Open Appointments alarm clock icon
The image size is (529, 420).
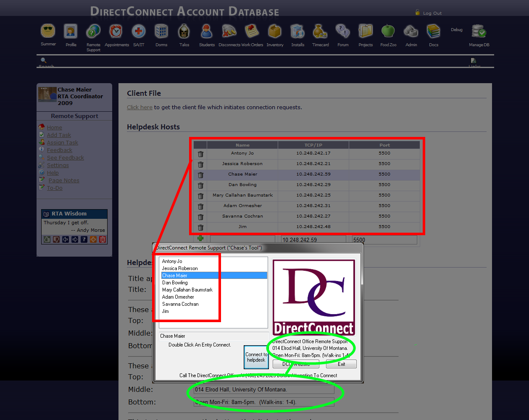tap(116, 31)
